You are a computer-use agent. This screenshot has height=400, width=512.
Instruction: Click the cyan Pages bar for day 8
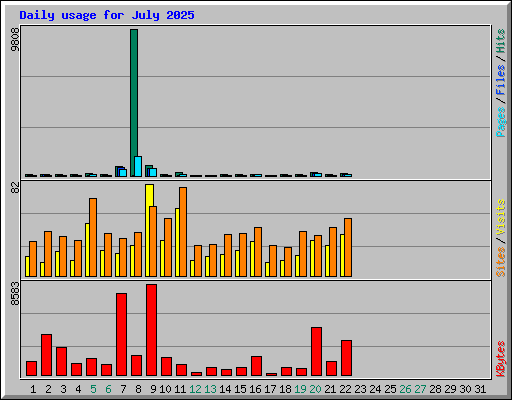(138, 166)
